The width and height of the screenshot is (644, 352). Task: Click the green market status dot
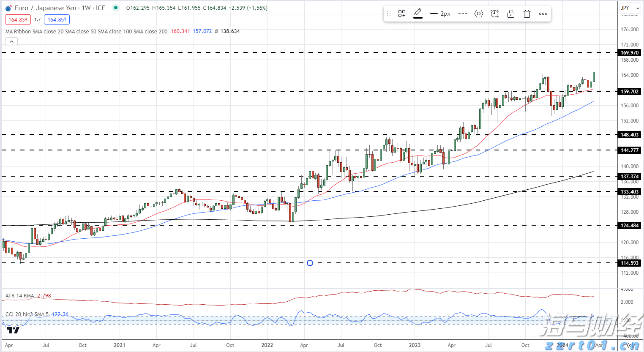[x=116, y=8]
